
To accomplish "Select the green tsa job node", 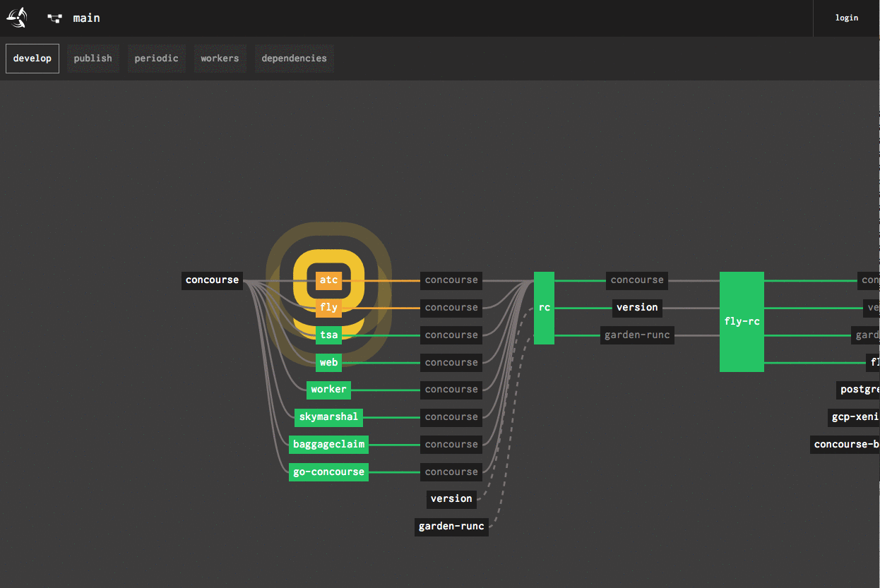I will pos(328,335).
